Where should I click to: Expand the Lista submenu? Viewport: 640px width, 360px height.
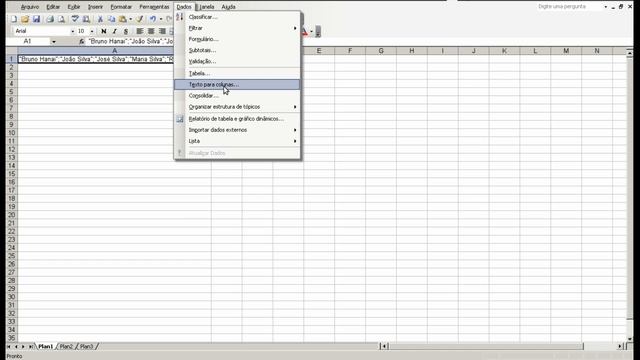pos(237,141)
